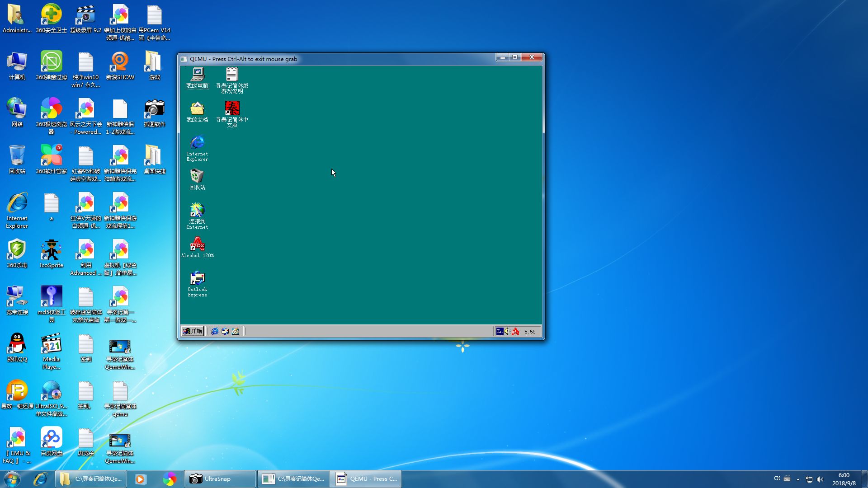868x488 pixels.
Task: Click host network tray icon
Action: 809,479
